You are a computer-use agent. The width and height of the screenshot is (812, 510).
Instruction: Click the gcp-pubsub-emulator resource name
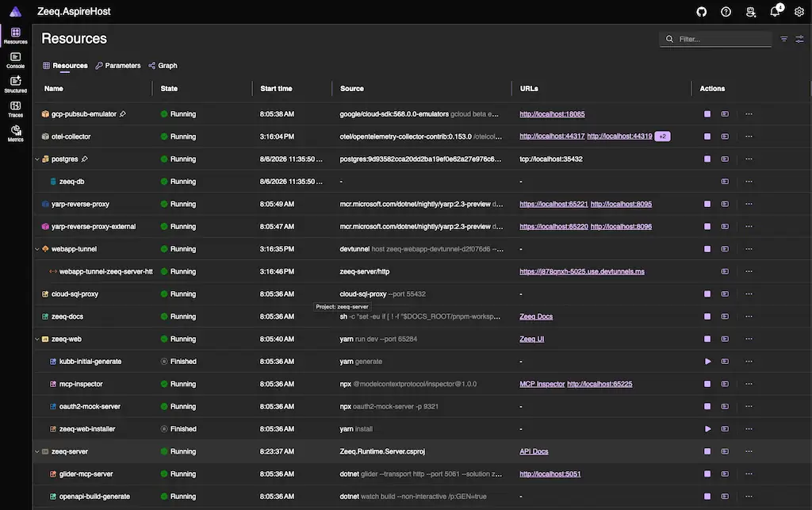pyautogui.click(x=84, y=114)
